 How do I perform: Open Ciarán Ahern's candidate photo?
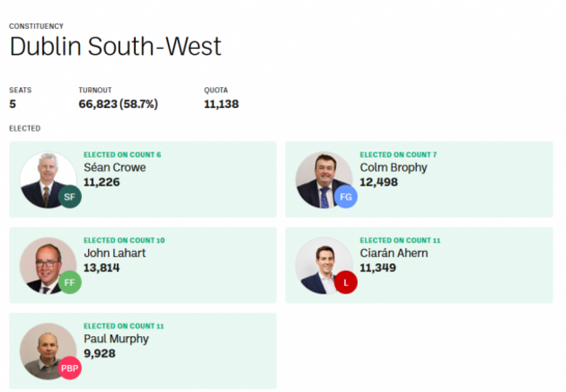pyautogui.click(x=324, y=266)
